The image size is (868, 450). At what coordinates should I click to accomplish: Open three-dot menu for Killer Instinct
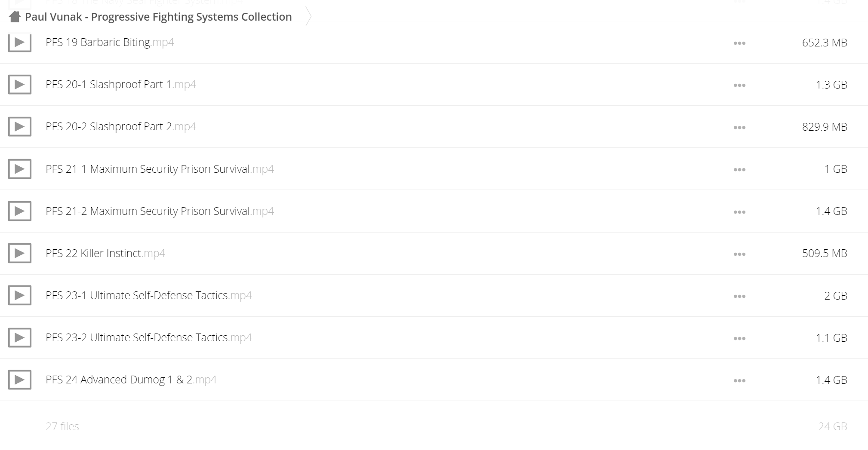coord(739,254)
